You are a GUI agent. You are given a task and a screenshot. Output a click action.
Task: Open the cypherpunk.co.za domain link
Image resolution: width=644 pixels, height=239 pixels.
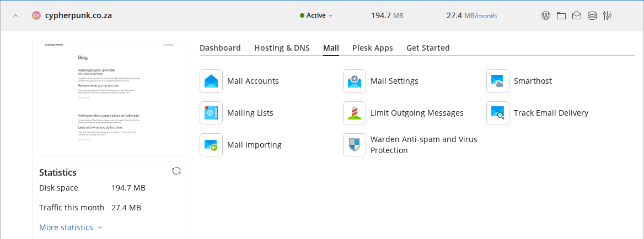point(78,15)
